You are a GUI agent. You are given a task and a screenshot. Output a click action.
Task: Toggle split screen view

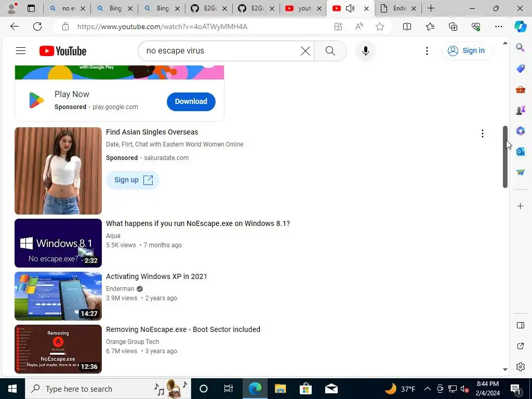407,26
